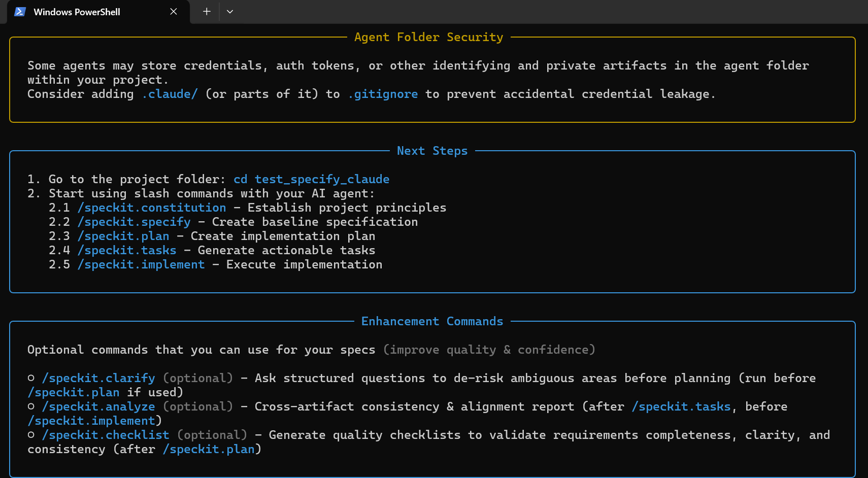
Task: Click the PowerShell icon in the tab
Action: (20, 12)
